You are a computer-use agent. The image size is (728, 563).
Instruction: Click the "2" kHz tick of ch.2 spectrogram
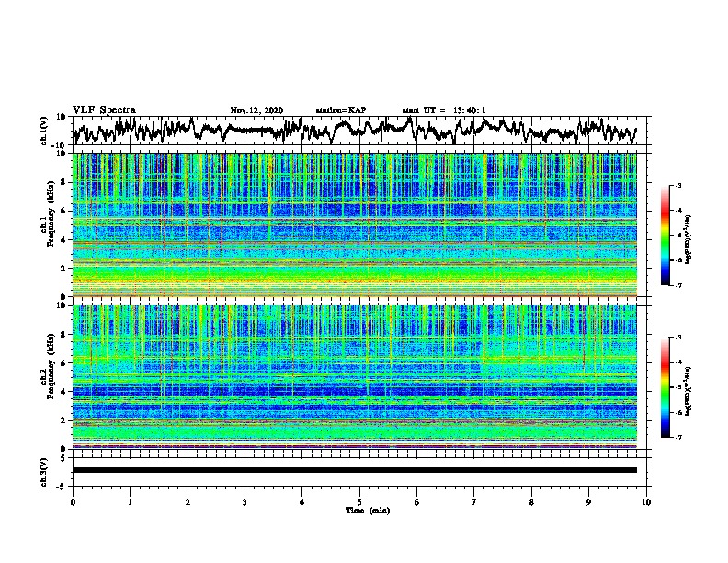click(x=63, y=420)
